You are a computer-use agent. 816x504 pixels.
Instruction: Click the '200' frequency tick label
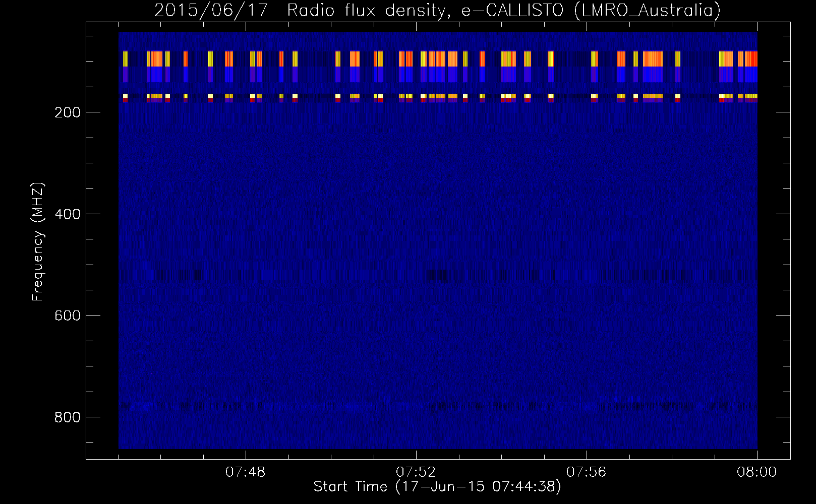point(68,112)
